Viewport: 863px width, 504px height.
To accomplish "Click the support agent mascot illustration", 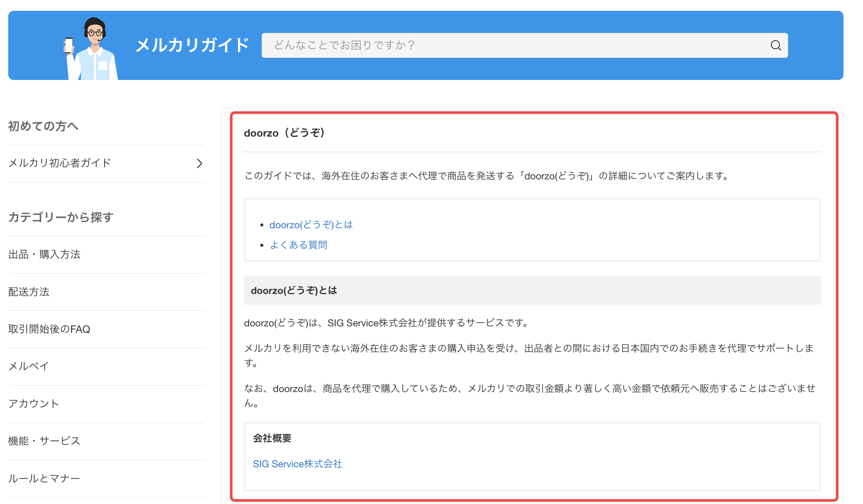I will tap(91, 48).
